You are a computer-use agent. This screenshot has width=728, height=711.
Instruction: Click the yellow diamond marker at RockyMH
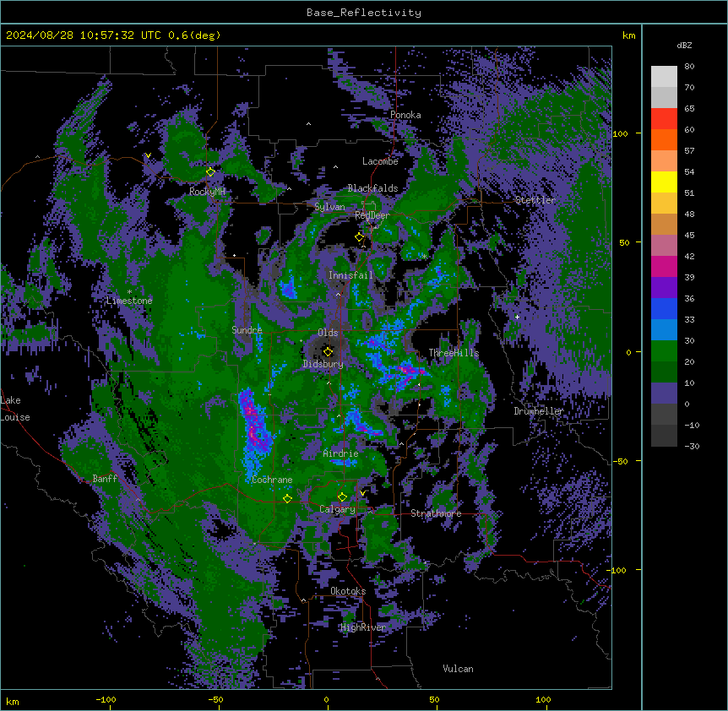pos(210,171)
